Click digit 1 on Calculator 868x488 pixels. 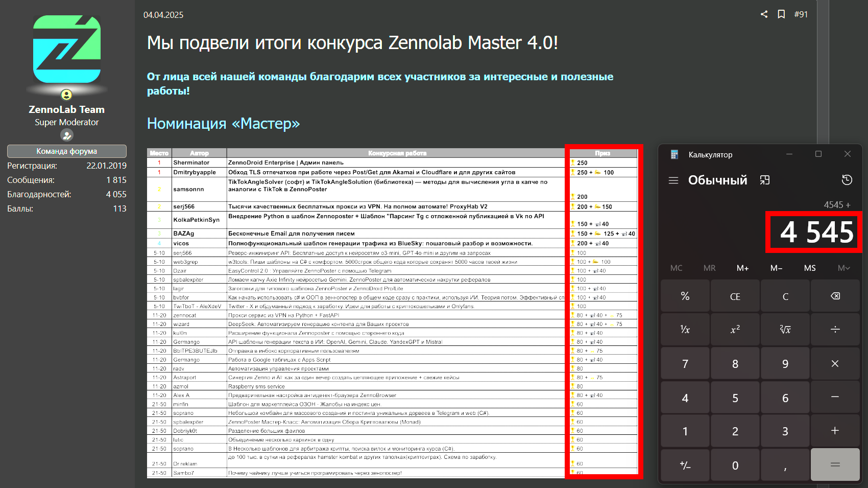point(685,431)
